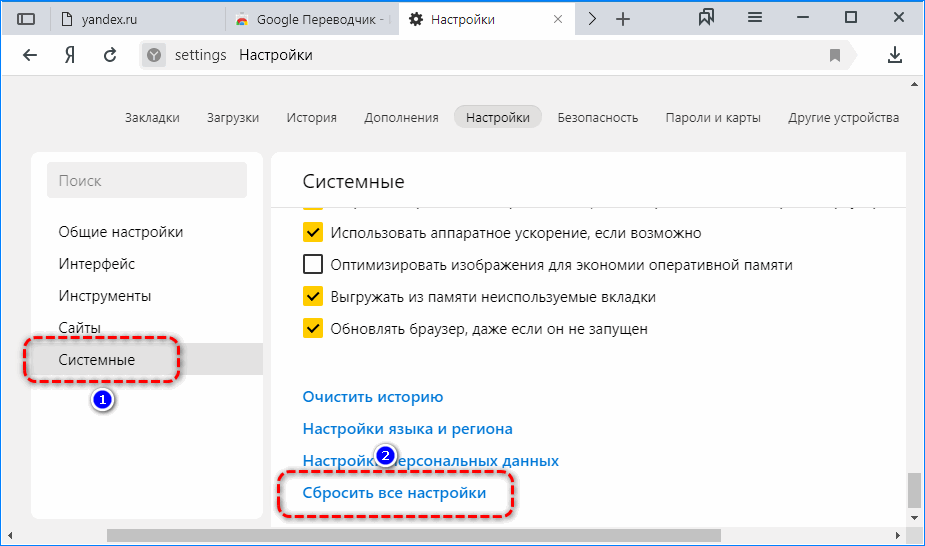Click the Поиск settings search field
Screen dimensions: 925x546
point(147,180)
